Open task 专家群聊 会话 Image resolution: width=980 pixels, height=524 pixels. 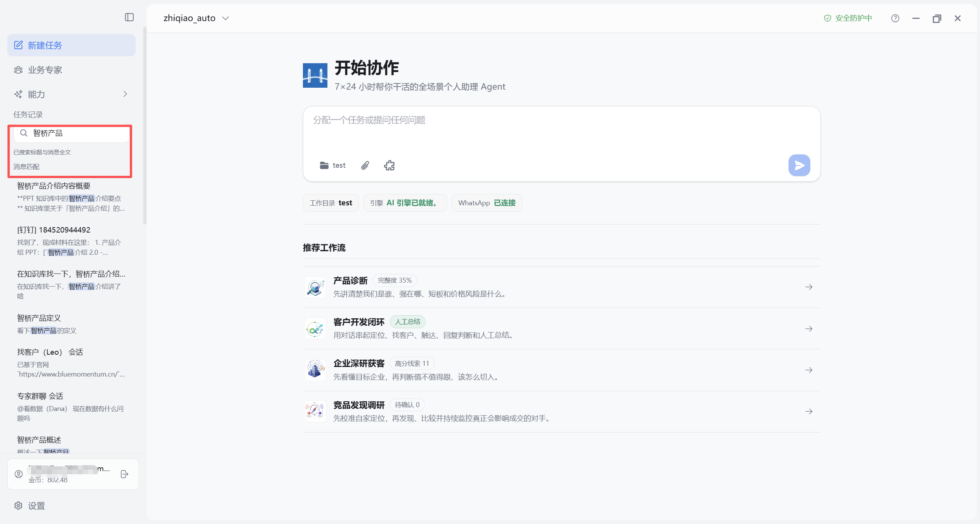71,407
